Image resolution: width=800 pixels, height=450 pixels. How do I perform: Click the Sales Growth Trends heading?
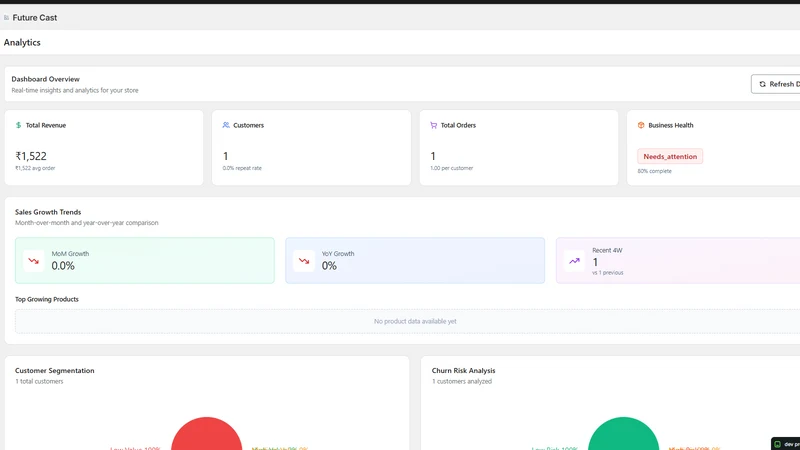point(48,212)
